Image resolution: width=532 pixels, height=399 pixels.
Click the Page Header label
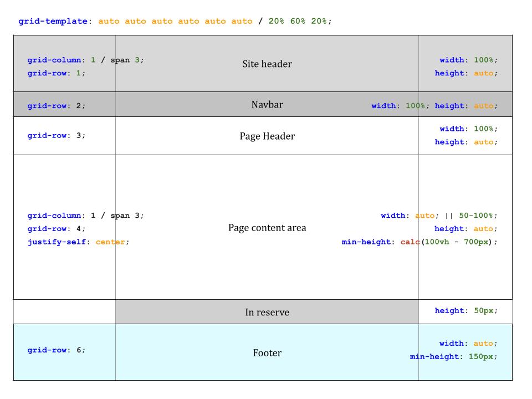tap(267, 136)
